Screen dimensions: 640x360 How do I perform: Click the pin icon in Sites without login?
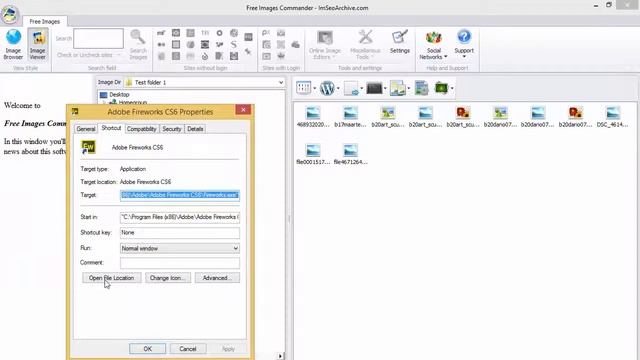[x=248, y=52]
